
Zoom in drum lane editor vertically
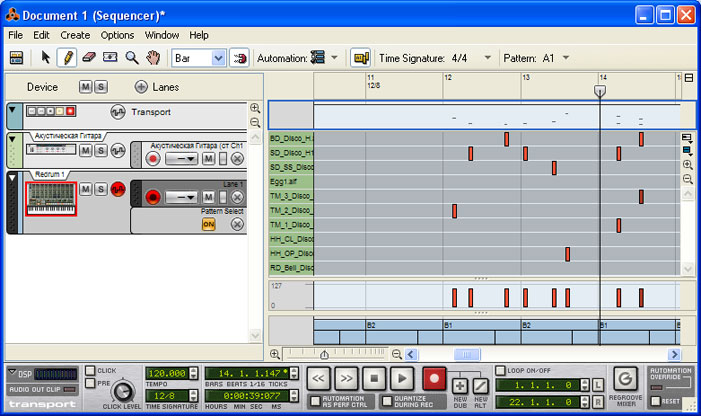click(688, 165)
